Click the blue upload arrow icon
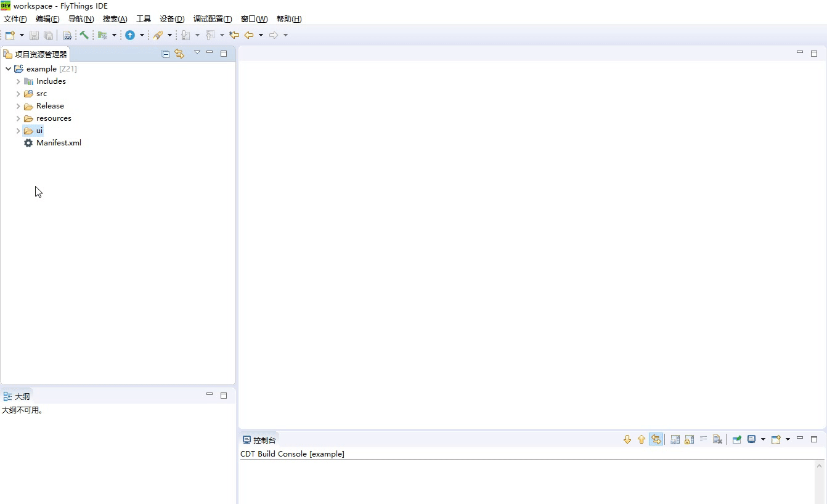The image size is (827, 504). coord(130,35)
